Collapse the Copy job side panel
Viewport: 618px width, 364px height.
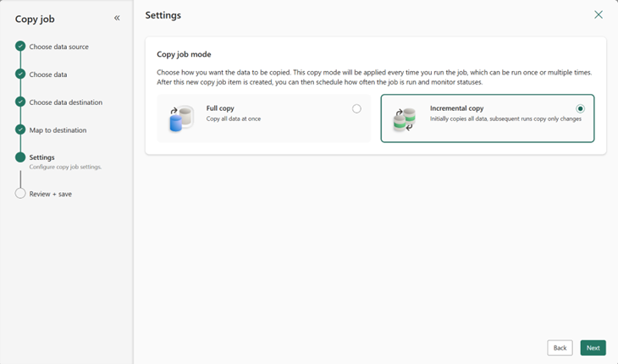click(117, 18)
